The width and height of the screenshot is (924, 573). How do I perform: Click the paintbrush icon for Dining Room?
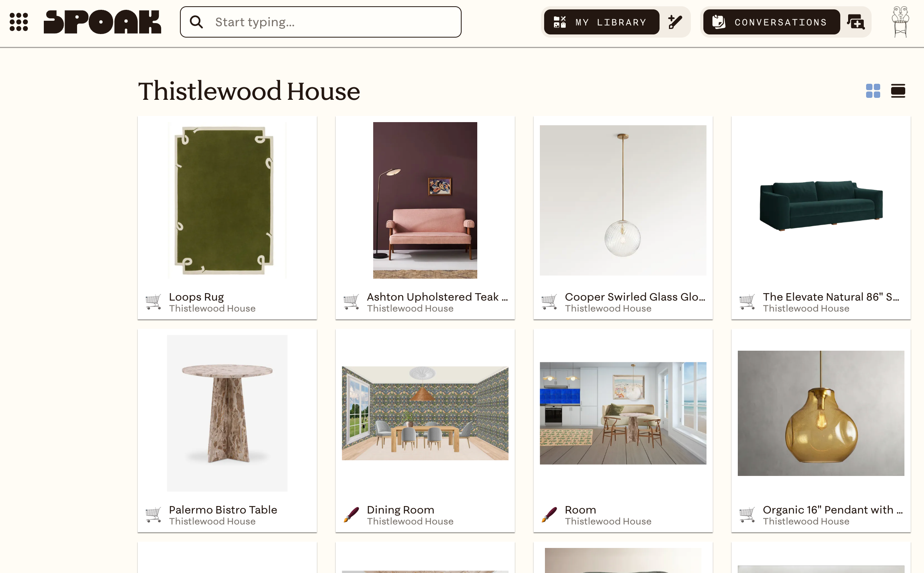pos(351,515)
